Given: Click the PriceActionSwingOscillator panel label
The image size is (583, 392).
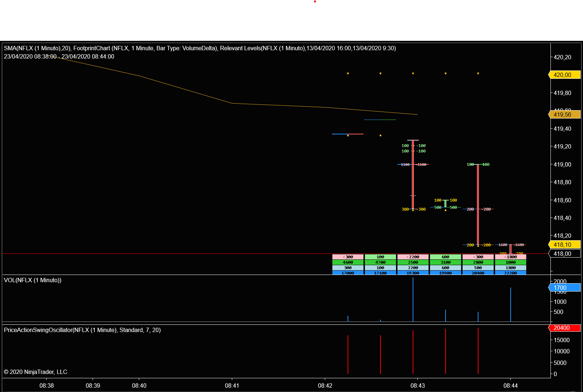Looking at the screenshot, I should click(82, 330).
